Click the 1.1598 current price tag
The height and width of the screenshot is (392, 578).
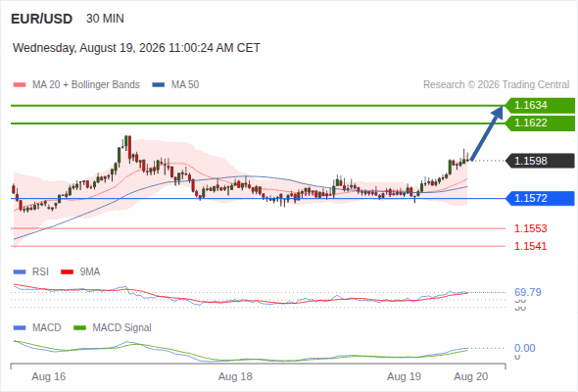pyautogui.click(x=540, y=161)
